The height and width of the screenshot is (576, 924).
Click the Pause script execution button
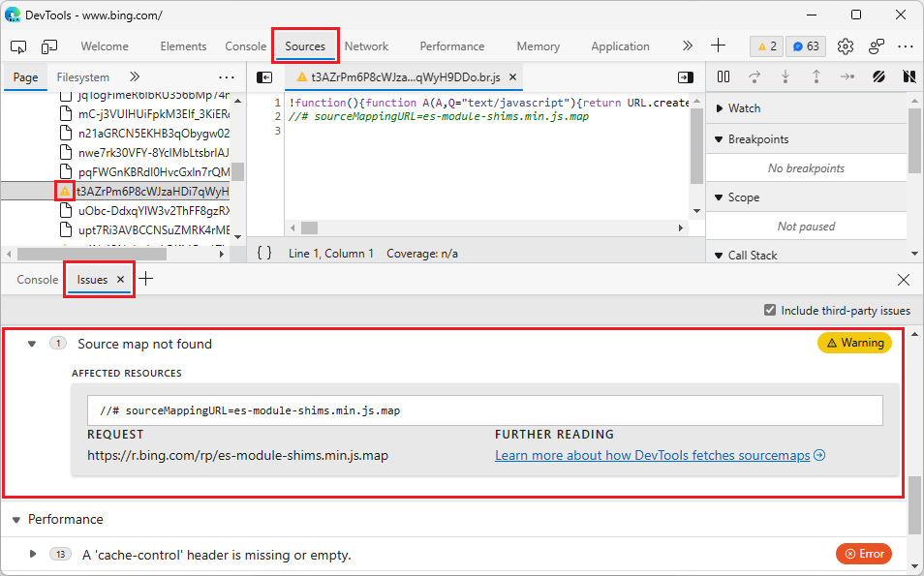point(724,76)
